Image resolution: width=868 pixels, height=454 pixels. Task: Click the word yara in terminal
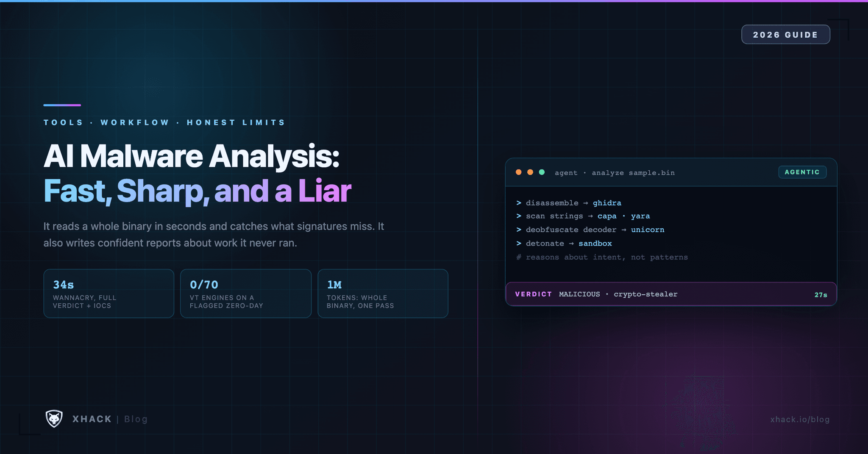pyautogui.click(x=640, y=216)
